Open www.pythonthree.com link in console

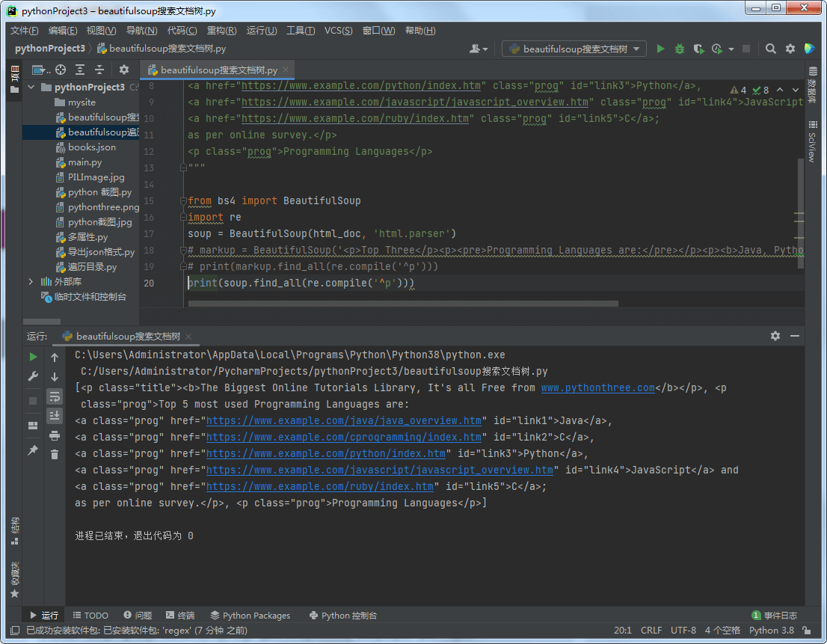[597, 388]
